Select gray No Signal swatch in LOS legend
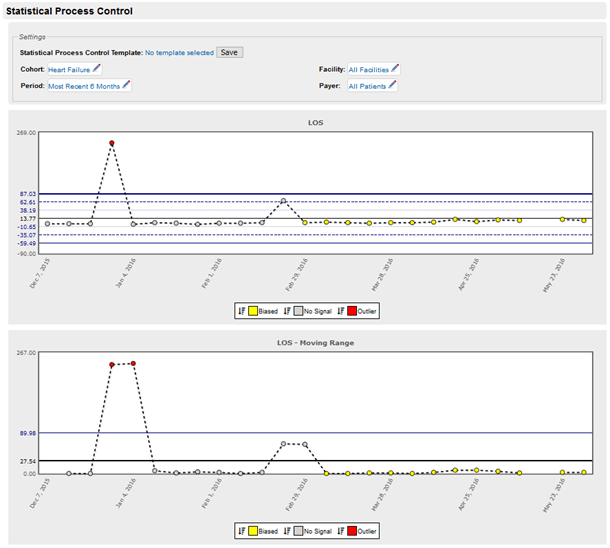This screenshot has width=610, height=548. click(x=298, y=311)
